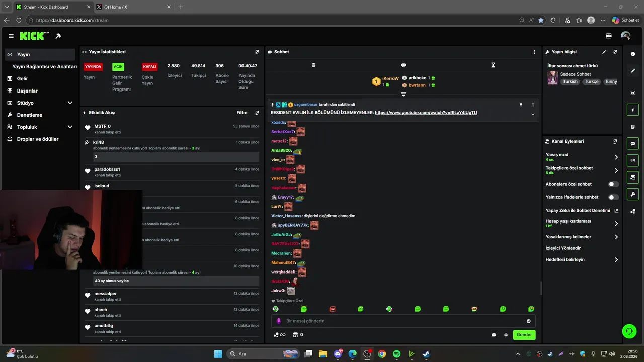Open the Sohbet panel three-dot menu

tap(534, 52)
